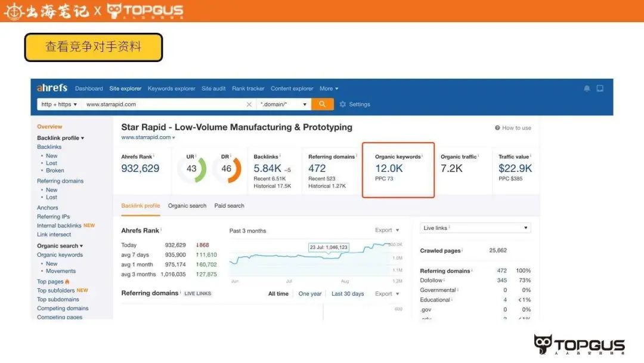Switch to the Organic search tab
The width and height of the screenshot is (644, 363).
187,205
